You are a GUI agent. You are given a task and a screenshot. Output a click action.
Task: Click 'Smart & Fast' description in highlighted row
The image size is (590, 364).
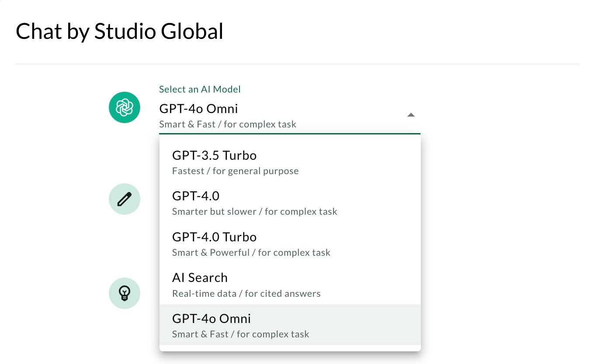click(x=240, y=335)
